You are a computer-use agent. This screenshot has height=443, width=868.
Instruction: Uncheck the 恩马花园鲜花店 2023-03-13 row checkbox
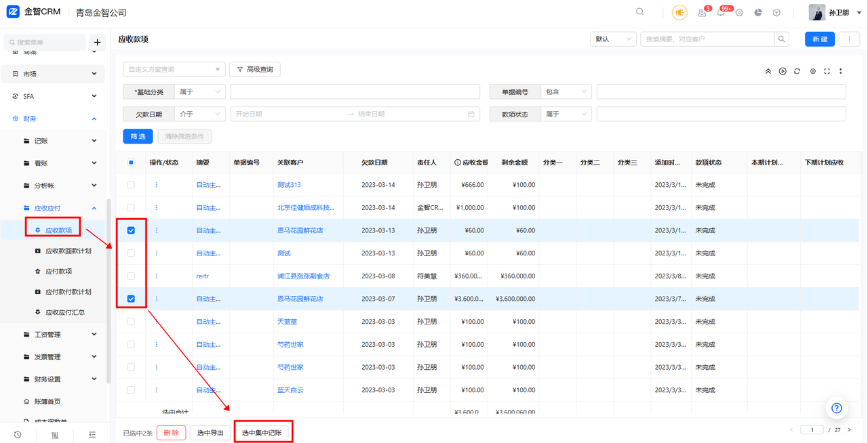[131, 230]
